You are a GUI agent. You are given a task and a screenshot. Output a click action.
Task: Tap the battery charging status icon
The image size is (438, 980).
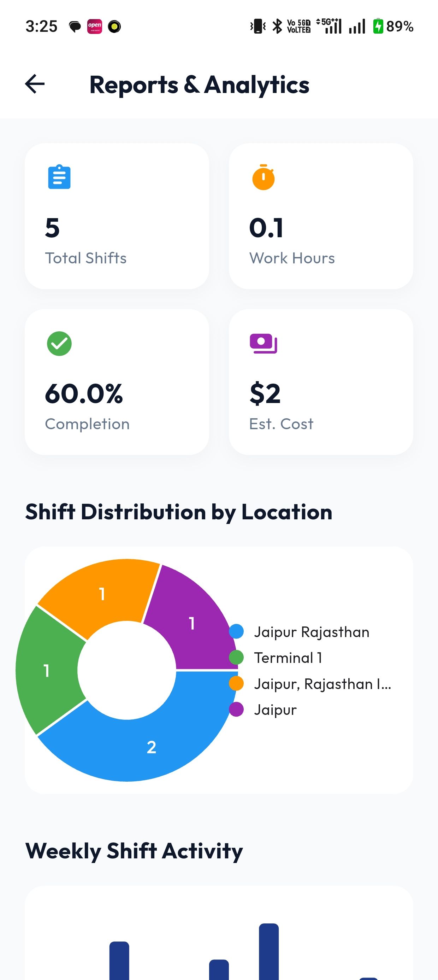(x=378, y=26)
